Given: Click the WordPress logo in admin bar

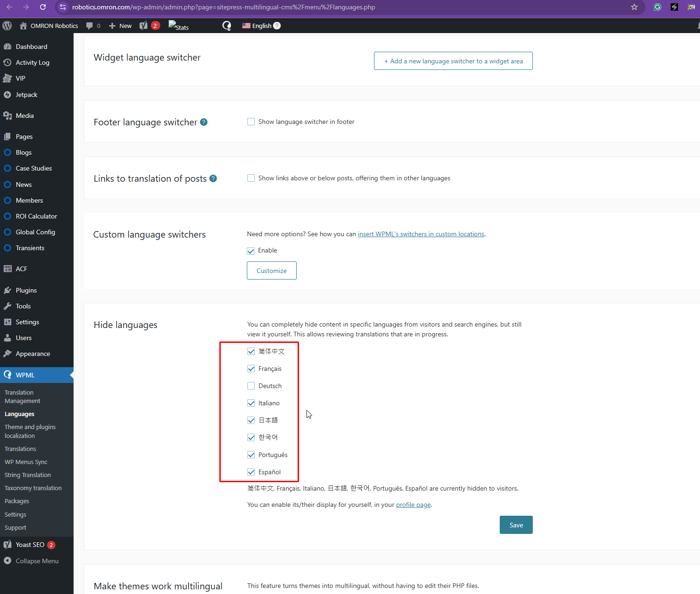Looking at the screenshot, I should pos(7,26).
